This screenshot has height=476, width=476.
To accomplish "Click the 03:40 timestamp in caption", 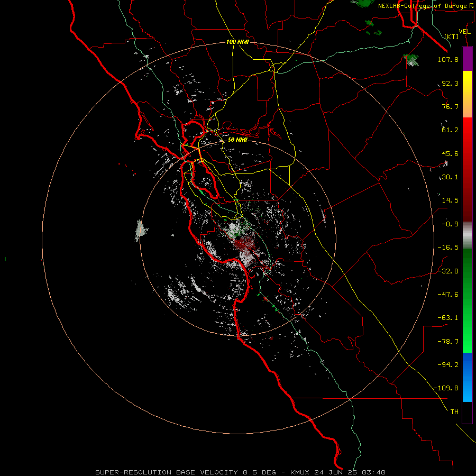I will tap(374, 472).
